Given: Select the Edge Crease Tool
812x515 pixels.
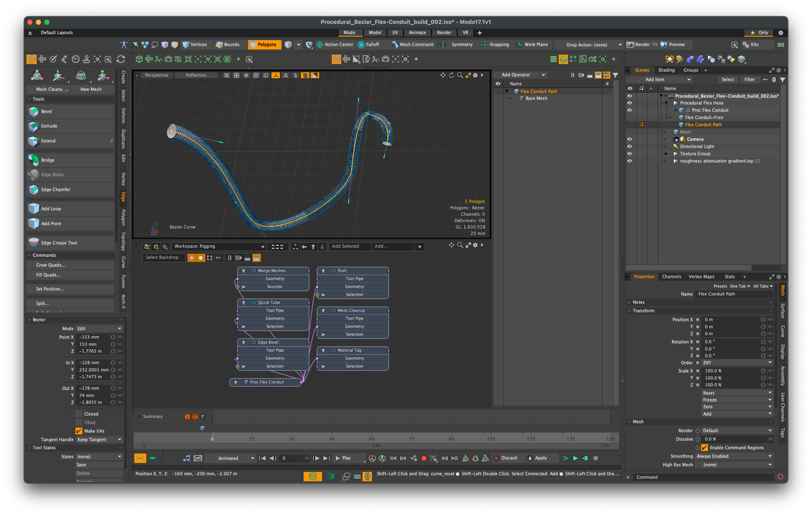Looking at the screenshot, I should point(71,243).
